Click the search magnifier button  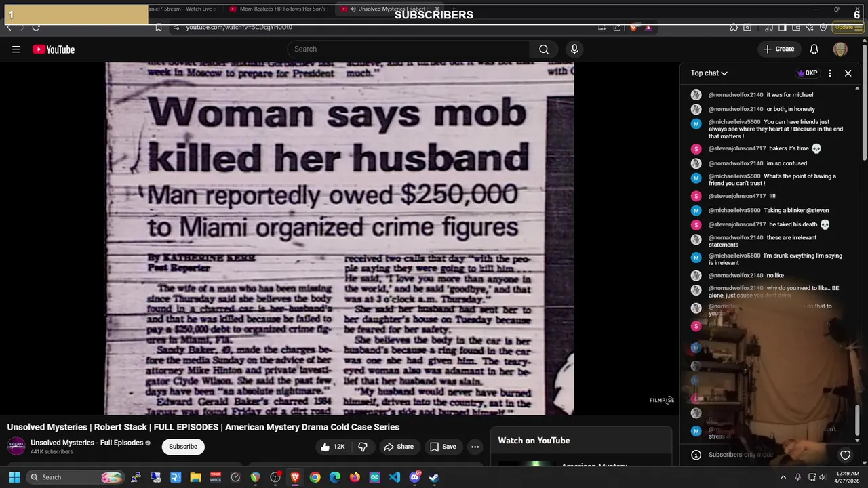point(544,49)
